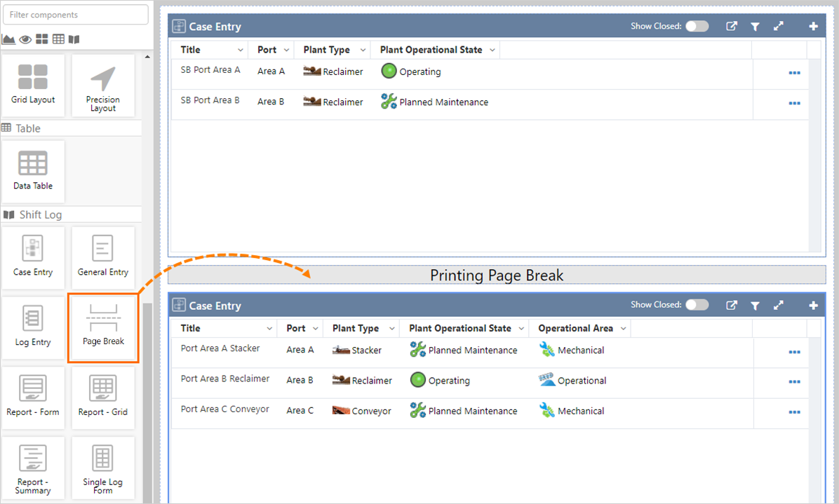
Task: Switch to chart components category icon
Action: [9, 39]
